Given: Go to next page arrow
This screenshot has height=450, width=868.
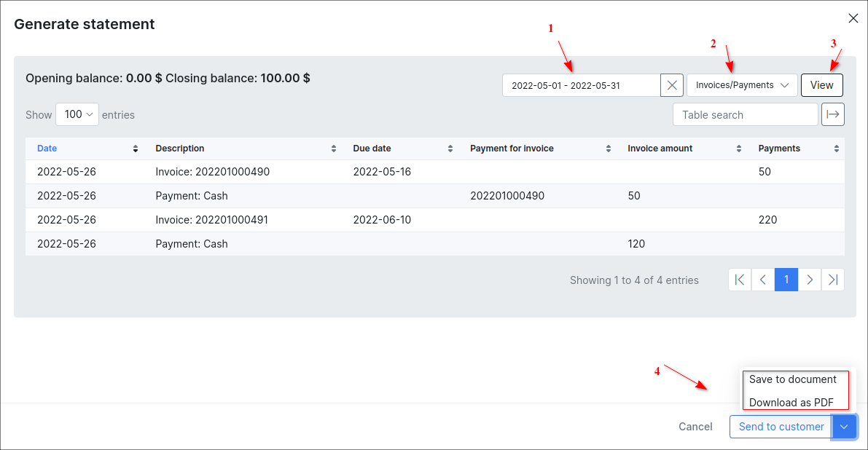Looking at the screenshot, I should (x=810, y=280).
